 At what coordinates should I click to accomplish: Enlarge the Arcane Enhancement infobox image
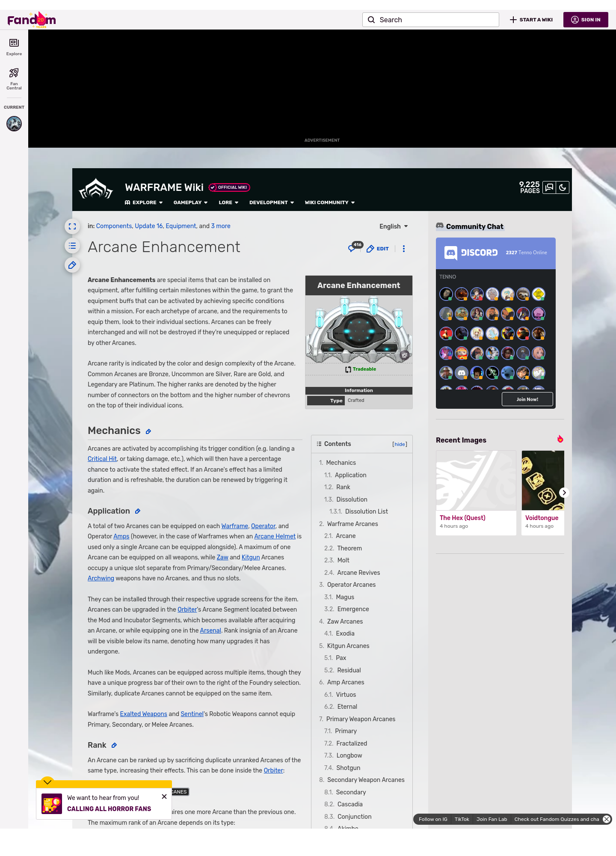358,329
